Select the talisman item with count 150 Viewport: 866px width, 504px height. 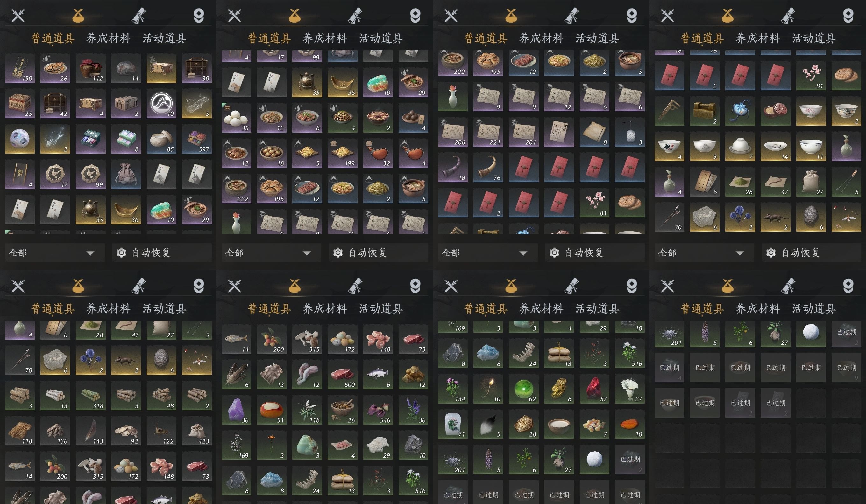[20, 68]
